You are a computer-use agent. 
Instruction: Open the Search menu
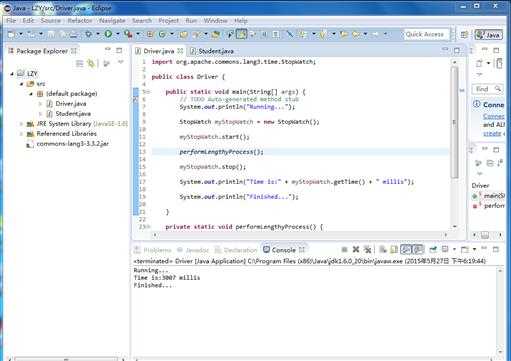click(142, 21)
